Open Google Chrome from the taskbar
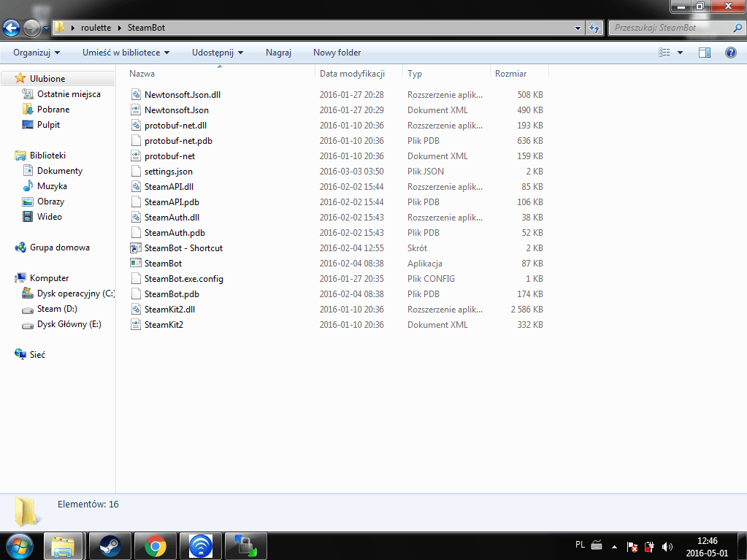 click(155, 545)
